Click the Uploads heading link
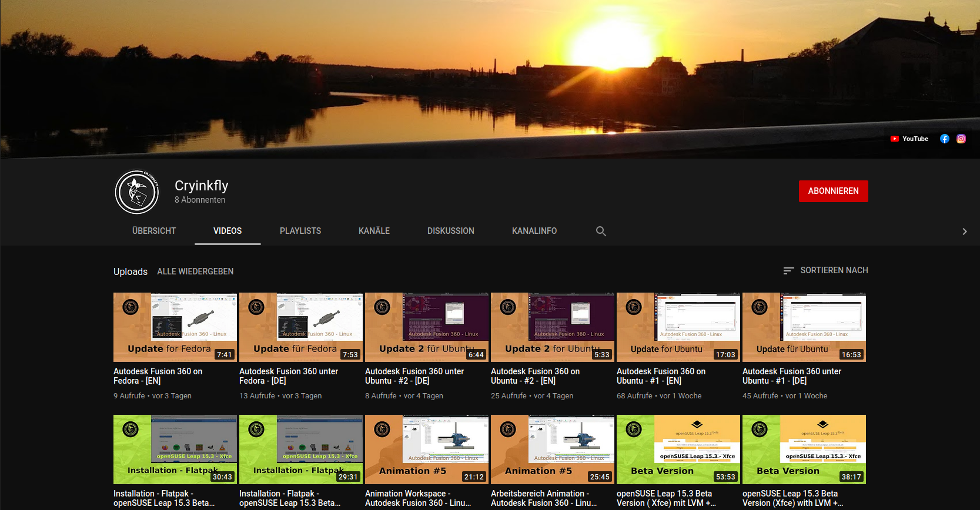 tap(131, 271)
